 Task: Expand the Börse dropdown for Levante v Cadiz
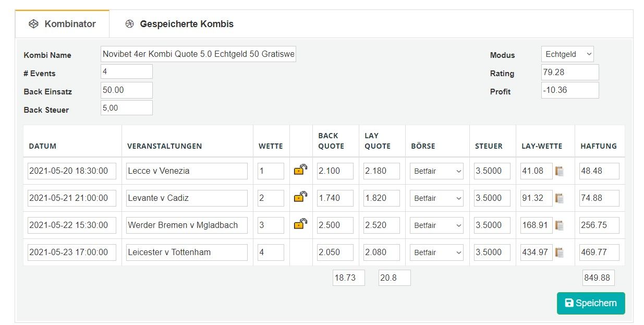point(437,198)
